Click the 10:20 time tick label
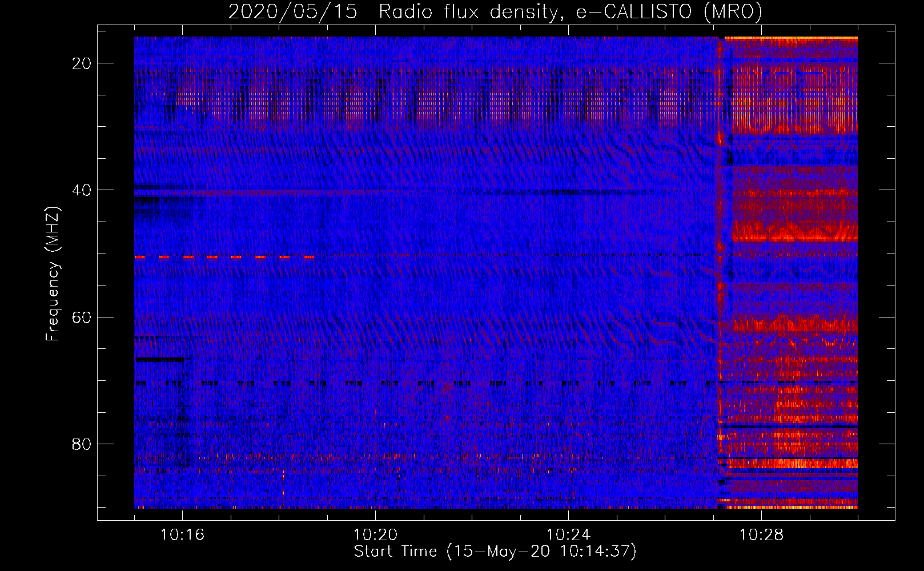 pyautogui.click(x=375, y=535)
